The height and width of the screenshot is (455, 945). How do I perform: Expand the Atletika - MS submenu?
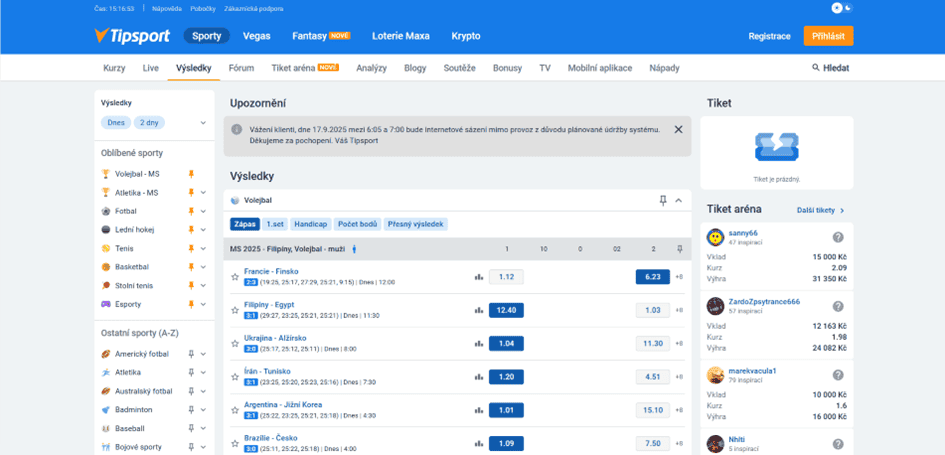pyautogui.click(x=203, y=193)
